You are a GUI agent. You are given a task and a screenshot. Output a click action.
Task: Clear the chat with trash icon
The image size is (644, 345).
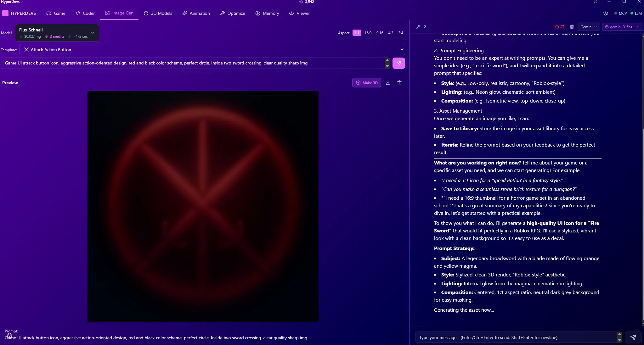[572, 27]
